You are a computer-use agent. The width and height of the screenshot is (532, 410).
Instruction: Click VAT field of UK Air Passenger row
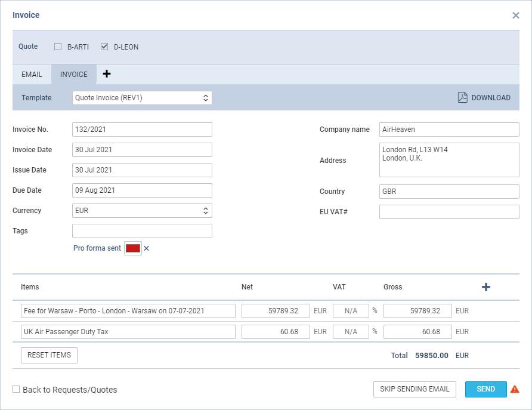351,332
